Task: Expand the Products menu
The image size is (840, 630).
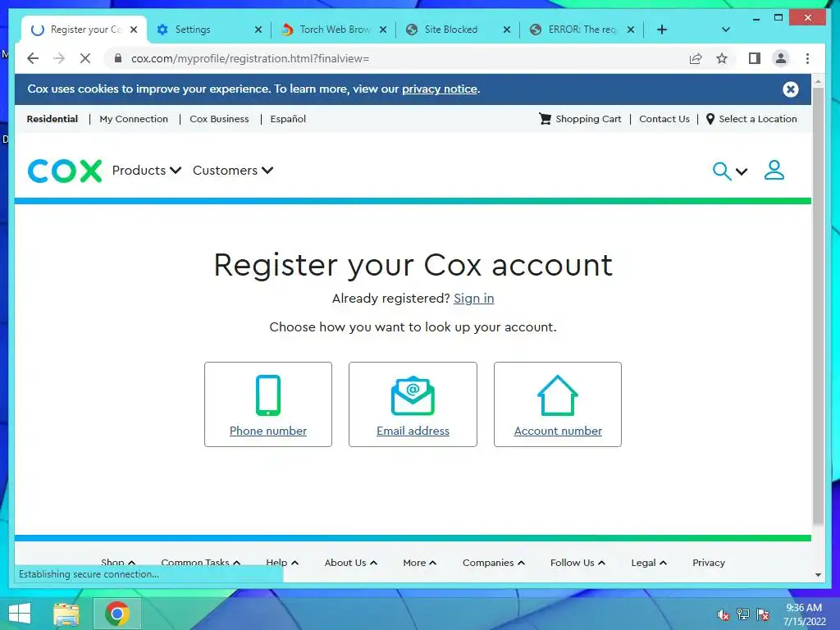Action: [147, 171]
